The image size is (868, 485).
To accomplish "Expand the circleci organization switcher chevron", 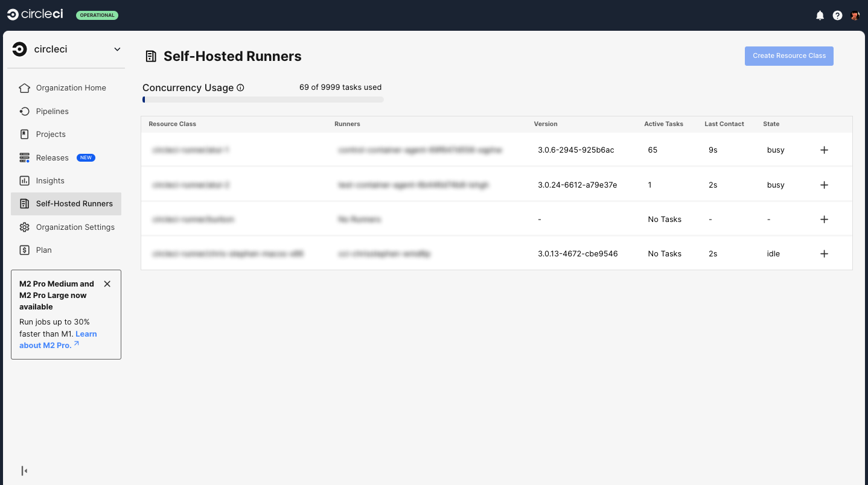I will point(117,49).
